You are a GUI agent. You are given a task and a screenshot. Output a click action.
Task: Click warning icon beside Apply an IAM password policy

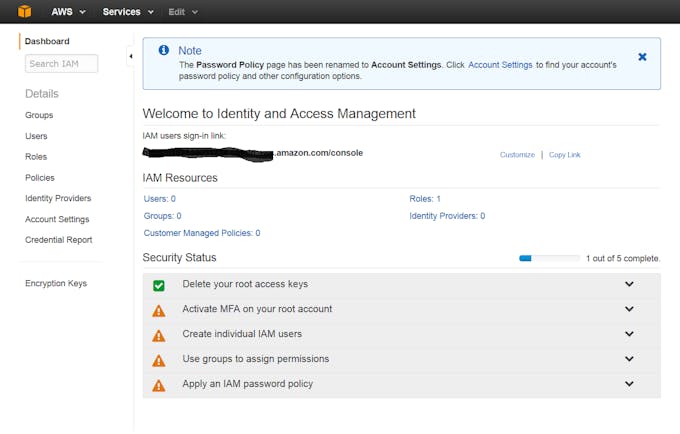[x=159, y=385]
